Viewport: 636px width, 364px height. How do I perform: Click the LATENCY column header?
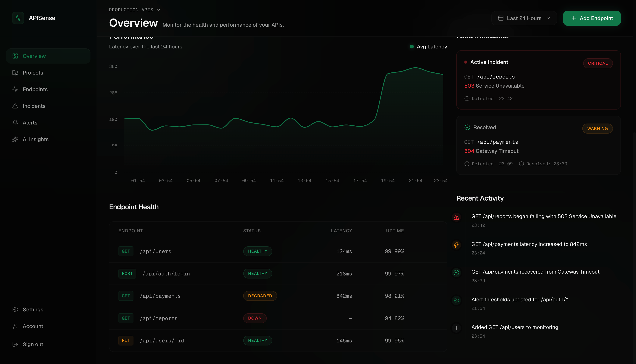(341, 231)
